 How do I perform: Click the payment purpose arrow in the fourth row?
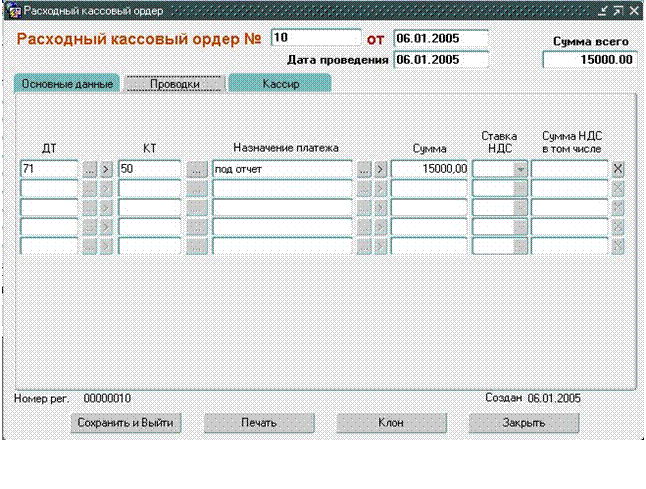380,227
